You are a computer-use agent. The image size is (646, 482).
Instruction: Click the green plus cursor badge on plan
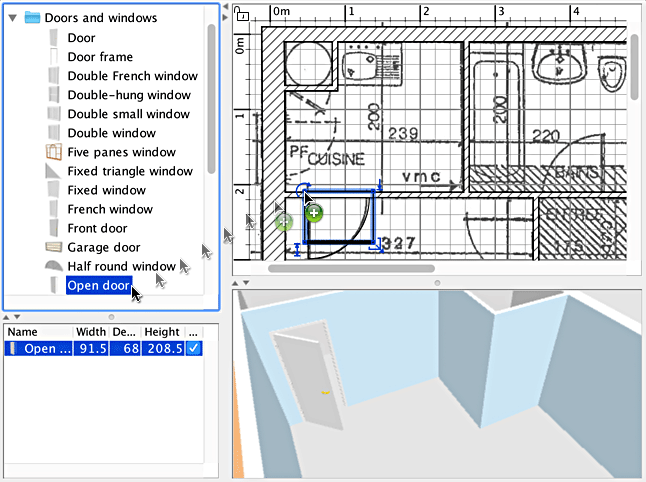(x=314, y=212)
